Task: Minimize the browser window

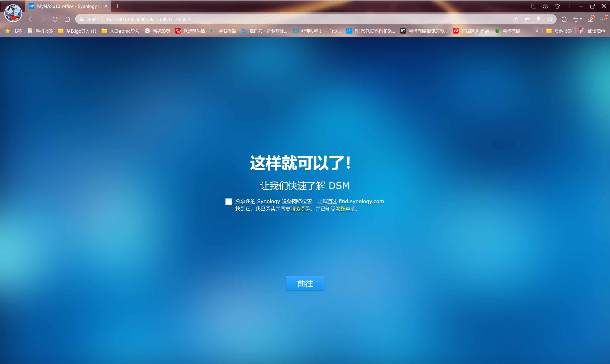Action: point(580,6)
